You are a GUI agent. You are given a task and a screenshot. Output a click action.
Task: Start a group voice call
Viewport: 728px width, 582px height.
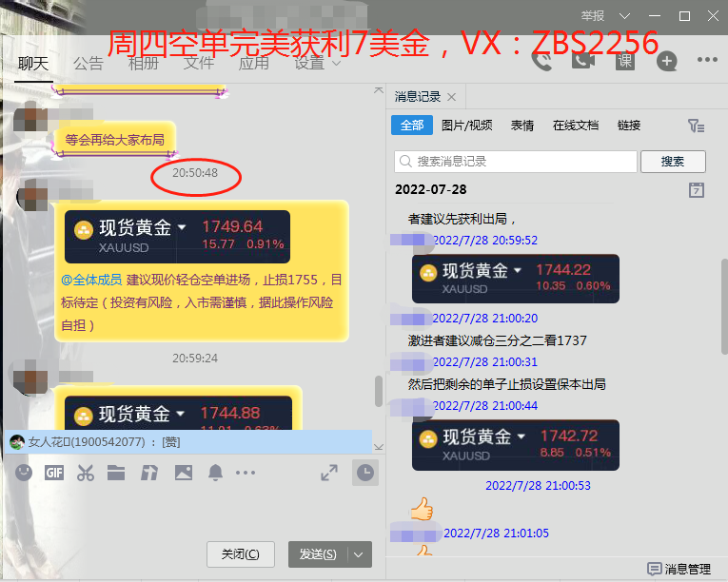(541, 62)
